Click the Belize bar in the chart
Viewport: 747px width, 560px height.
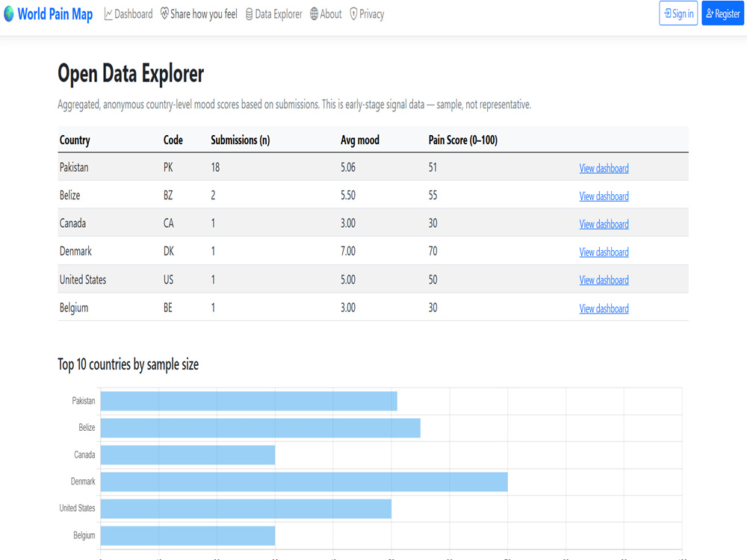(x=260, y=428)
